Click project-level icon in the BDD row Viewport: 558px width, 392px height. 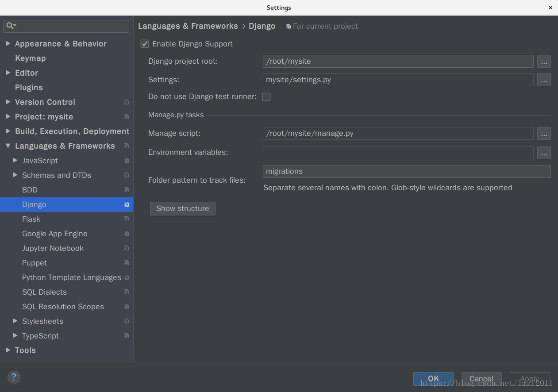click(127, 190)
